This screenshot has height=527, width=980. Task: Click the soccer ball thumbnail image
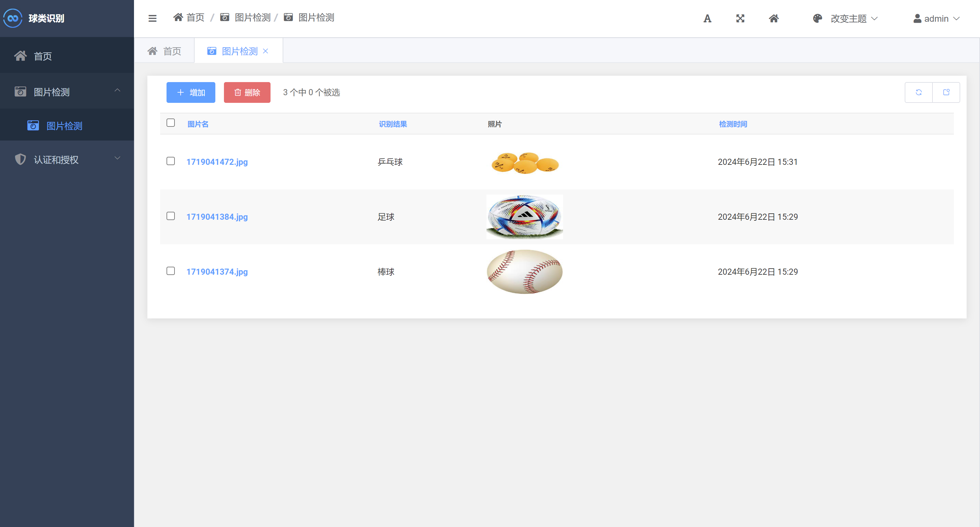point(524,216)
